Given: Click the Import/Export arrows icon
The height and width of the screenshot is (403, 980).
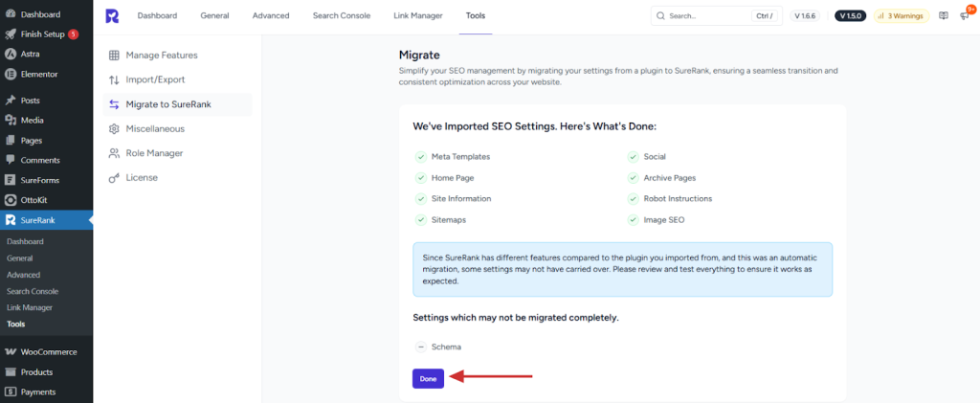Looking at the screenshot, I should point(114,80).
